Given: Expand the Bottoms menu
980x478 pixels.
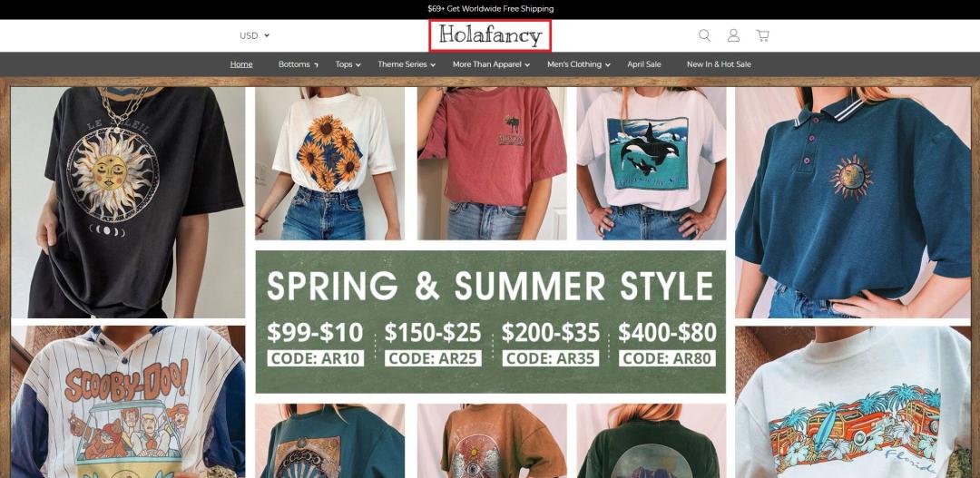Looking at the screenshot, I should (299, 64).
